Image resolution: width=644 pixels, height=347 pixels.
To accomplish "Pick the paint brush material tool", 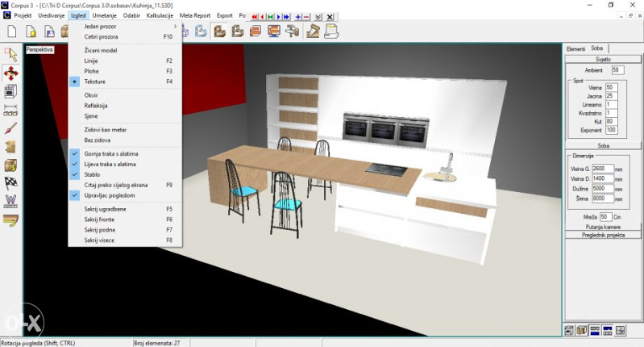I will (x=10, y=128).
